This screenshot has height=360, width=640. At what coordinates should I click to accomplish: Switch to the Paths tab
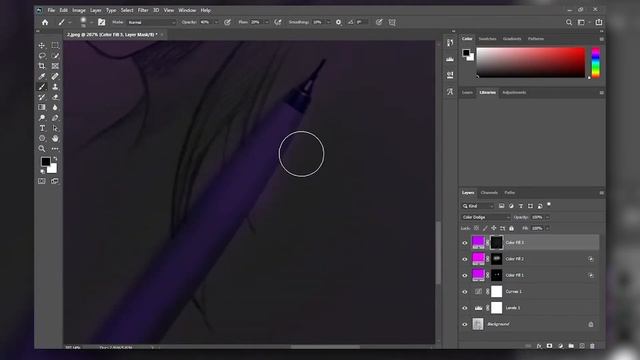(x=510, y=193)
